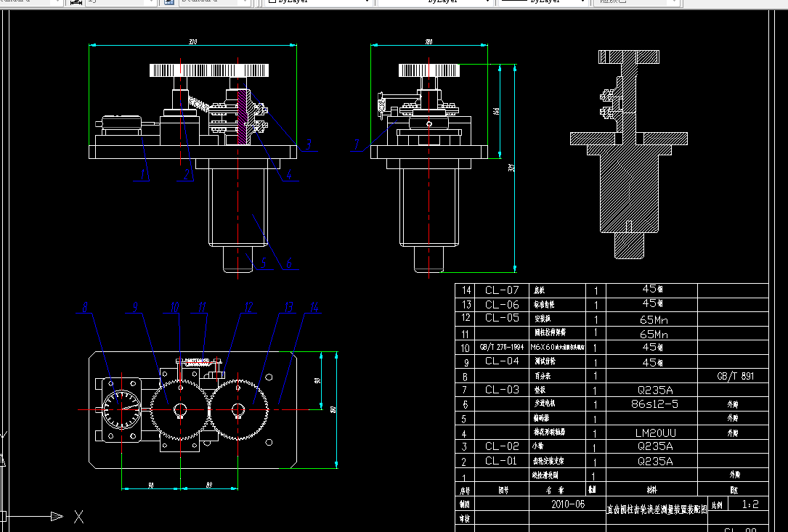This screenshot has width=788, height=532.
Task: Click the CL-07 drawing number cell
Action: (x=502, y=290)
